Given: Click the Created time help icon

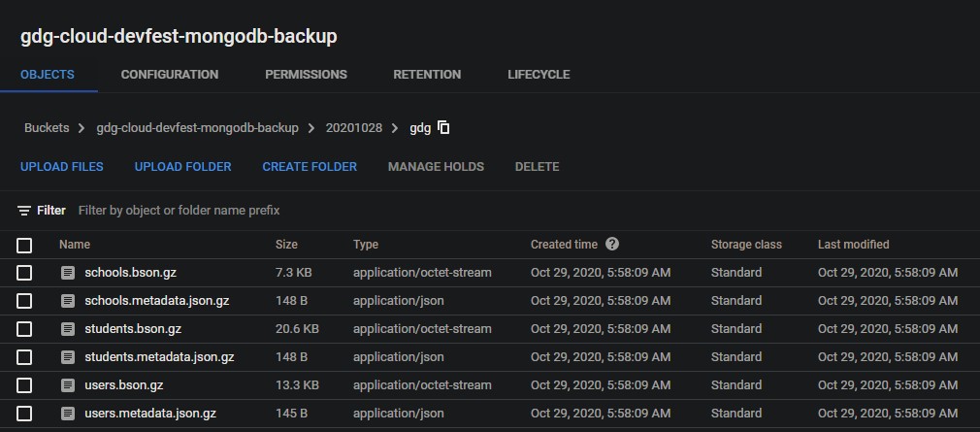Looking at the screenshot, I should [612, 245].
